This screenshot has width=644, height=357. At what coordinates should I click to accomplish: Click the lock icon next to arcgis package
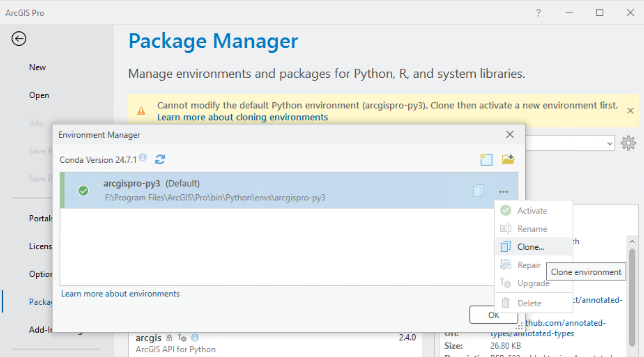(169, 338)
